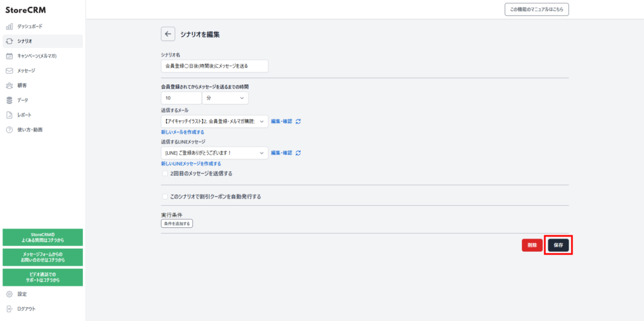Click the StoreCRM よくある質問 green button
This screenshot has width=644, height=321.
coord(43,237)
